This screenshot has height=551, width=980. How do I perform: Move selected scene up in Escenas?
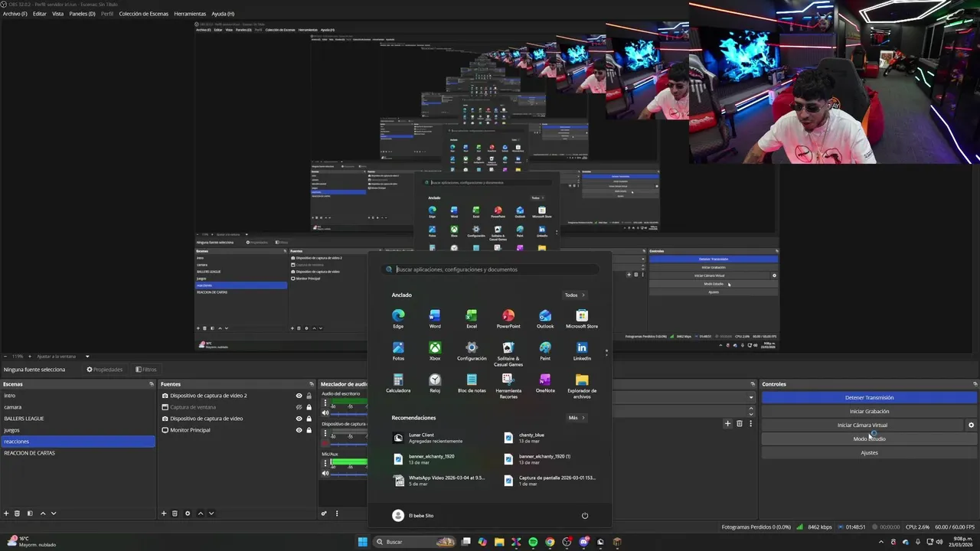pyautogui.click(x=43, y=514)
